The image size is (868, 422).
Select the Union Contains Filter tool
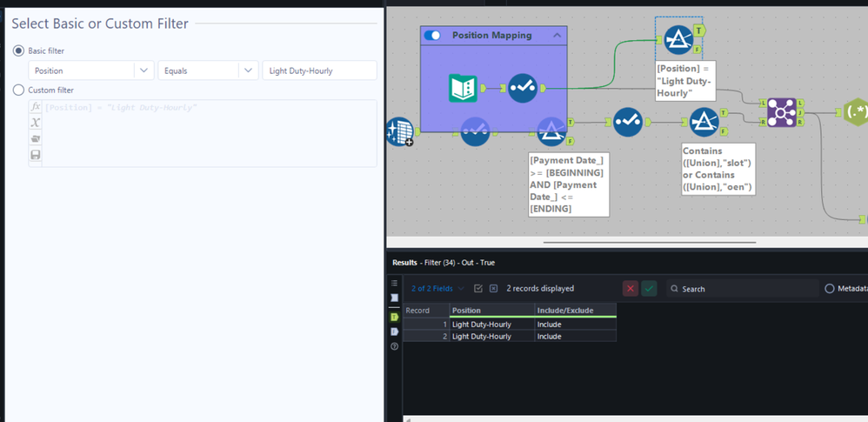[x=704, y=122]
